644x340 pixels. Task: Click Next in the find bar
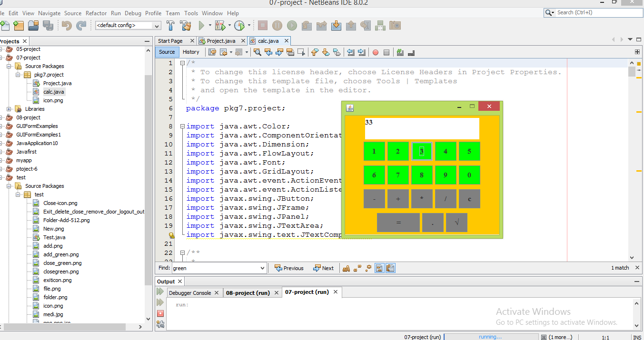point(323,268)
